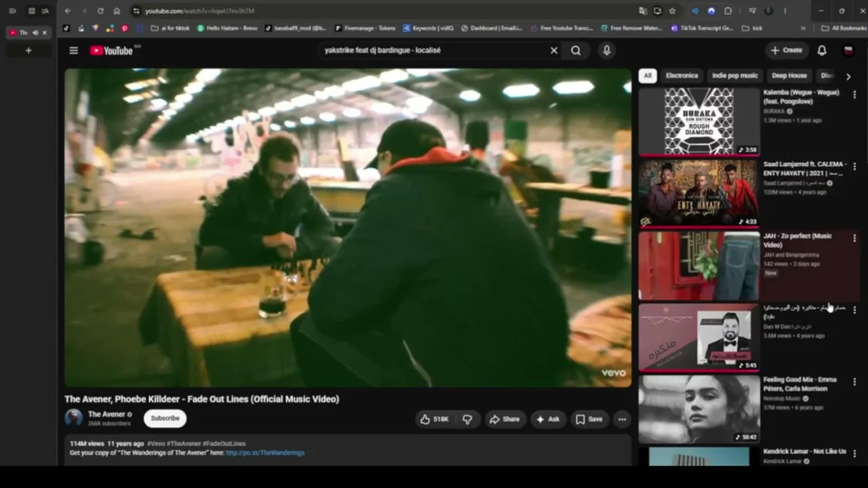Show more filter chips with the arrow
This screenshot has width=868, height=488.
point(848,77)
